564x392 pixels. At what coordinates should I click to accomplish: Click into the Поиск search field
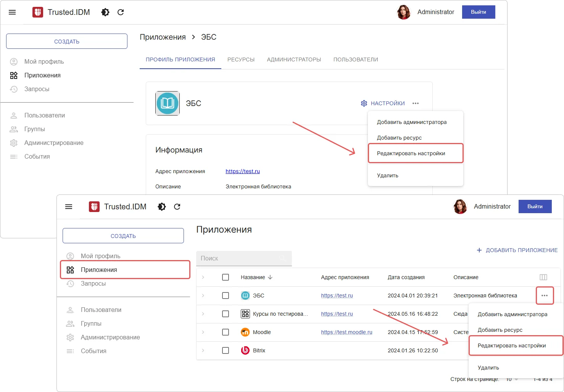pos(238,258)
